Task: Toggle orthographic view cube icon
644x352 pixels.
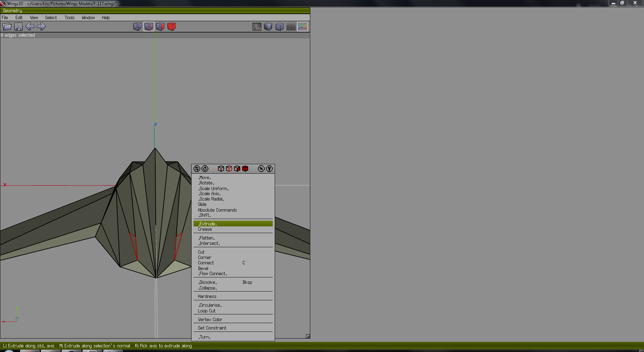Action: click(x=280, y=27)
